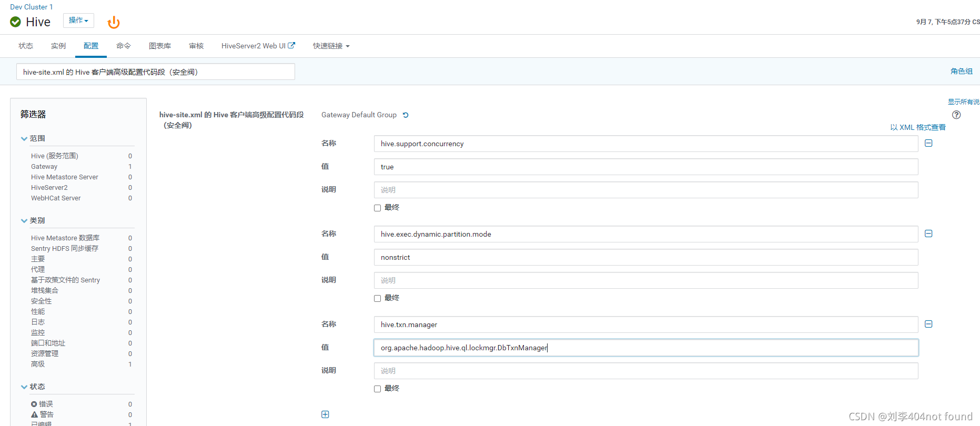Viewport: 980px width, 426px height.
Task: Collapse the 范围 scope filter section
Action: point(33,138)
